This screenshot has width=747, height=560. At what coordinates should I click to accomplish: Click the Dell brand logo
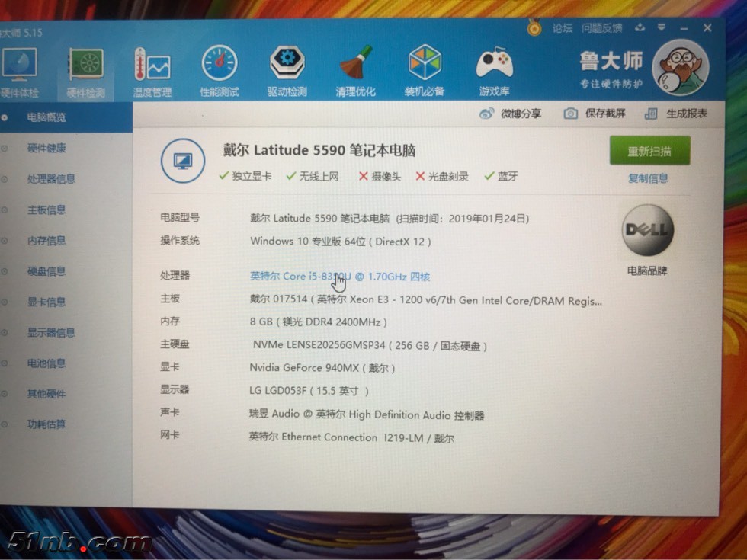coord(647,230)
